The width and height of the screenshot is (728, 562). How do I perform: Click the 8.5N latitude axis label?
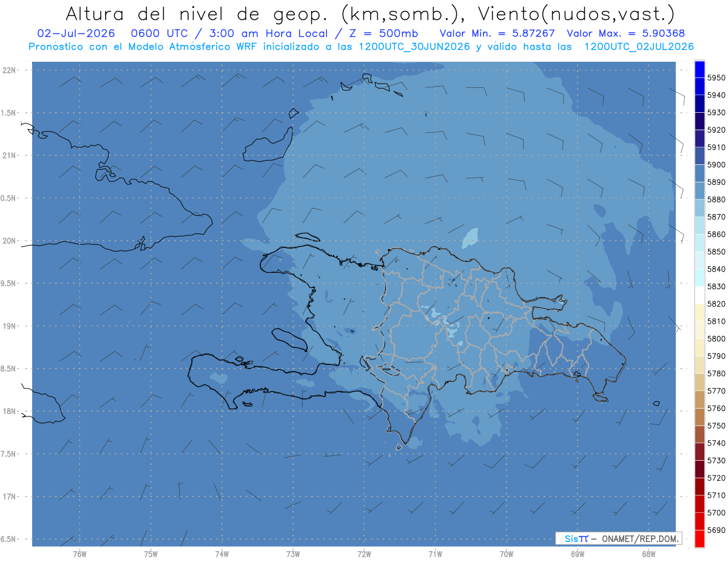(9, 369)
